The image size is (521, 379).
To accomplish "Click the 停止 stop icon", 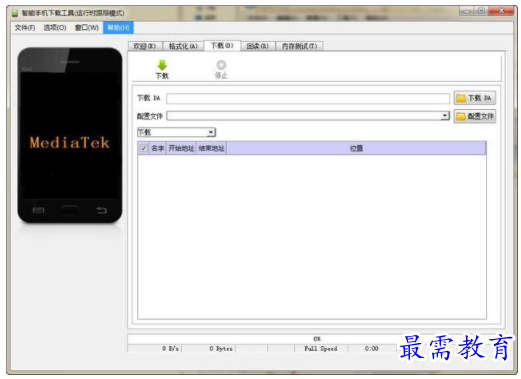I will coord(221,65).
